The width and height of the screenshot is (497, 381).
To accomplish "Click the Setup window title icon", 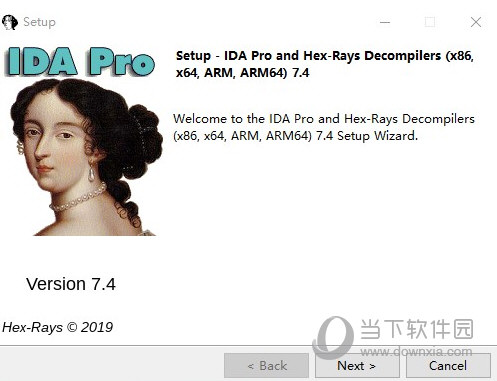I will pyautogui.click(x=10, y=22).
